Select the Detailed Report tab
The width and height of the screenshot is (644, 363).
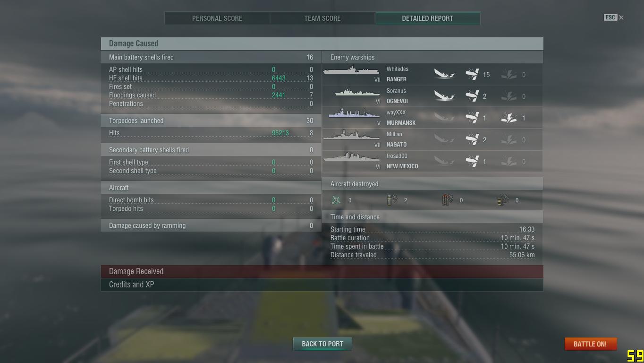click(x=428, y=18)
